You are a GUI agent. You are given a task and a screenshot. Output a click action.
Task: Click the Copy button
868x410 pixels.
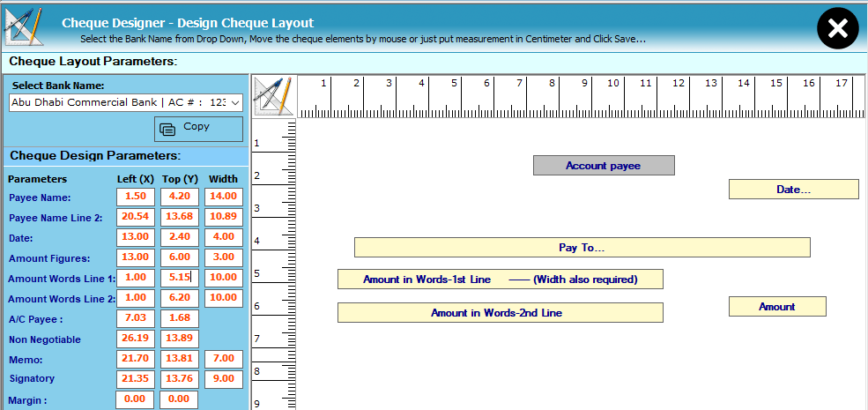point(198,129)
